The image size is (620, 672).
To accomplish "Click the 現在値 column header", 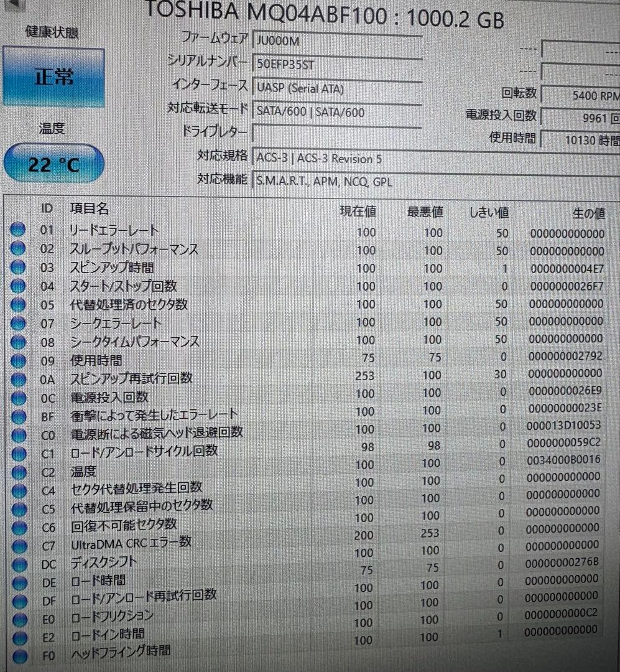I will (x=358, y=212).
